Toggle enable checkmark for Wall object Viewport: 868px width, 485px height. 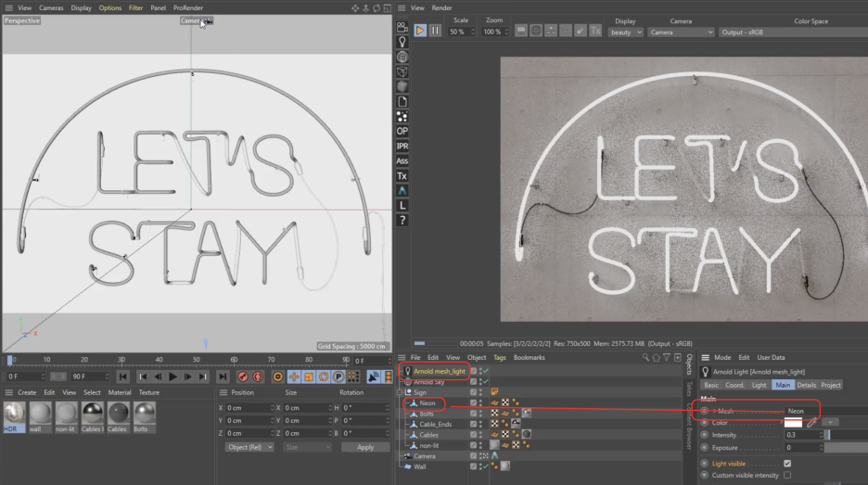[x=486, y=466]
